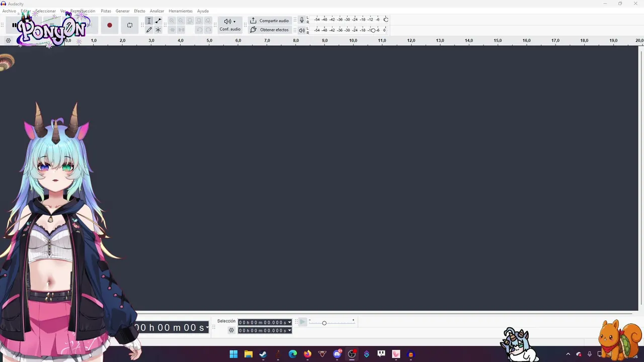The width and height of the screenshot is (644, 362).
Task: Open the Conf. audio dropdown
Action: 230,25
